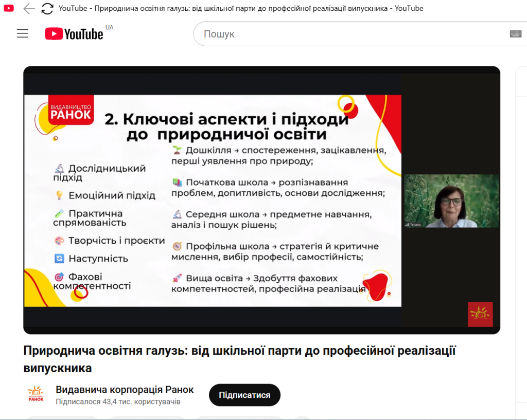Click the presenter webcam thumbnail in video
The height and width of the screenshot is (420, 527).
(x=451, y=201)
